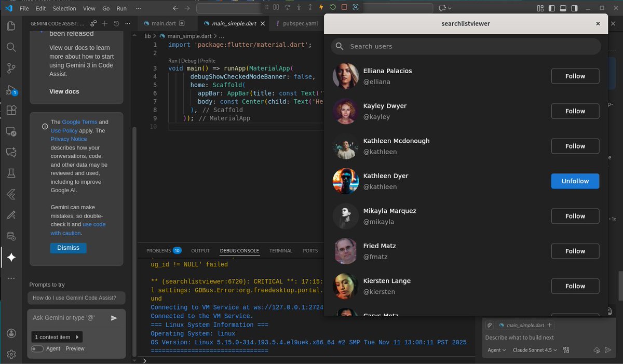Click Kathleen Dyer's avatar thumbnail

coord(346,181)
